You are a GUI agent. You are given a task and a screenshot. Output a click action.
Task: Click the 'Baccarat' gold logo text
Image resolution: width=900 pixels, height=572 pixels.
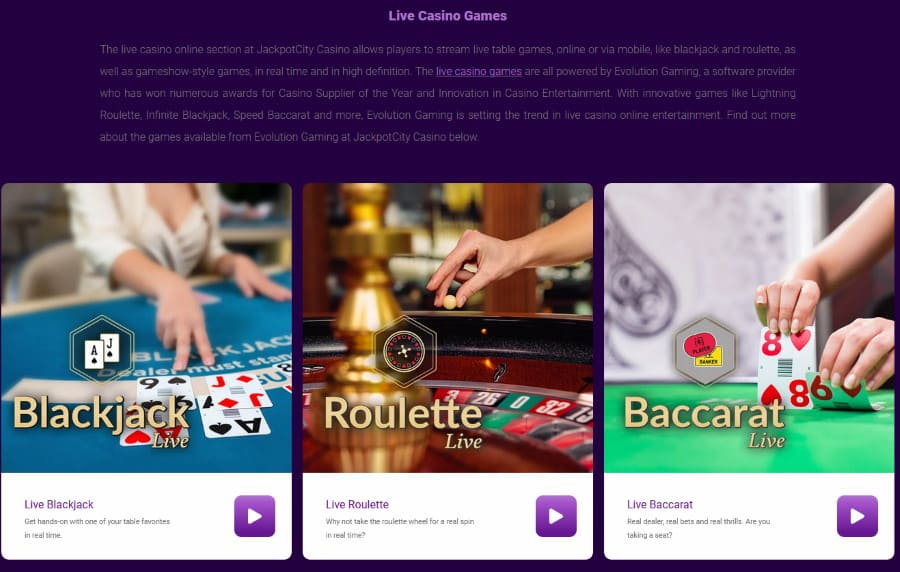point(704,413)
